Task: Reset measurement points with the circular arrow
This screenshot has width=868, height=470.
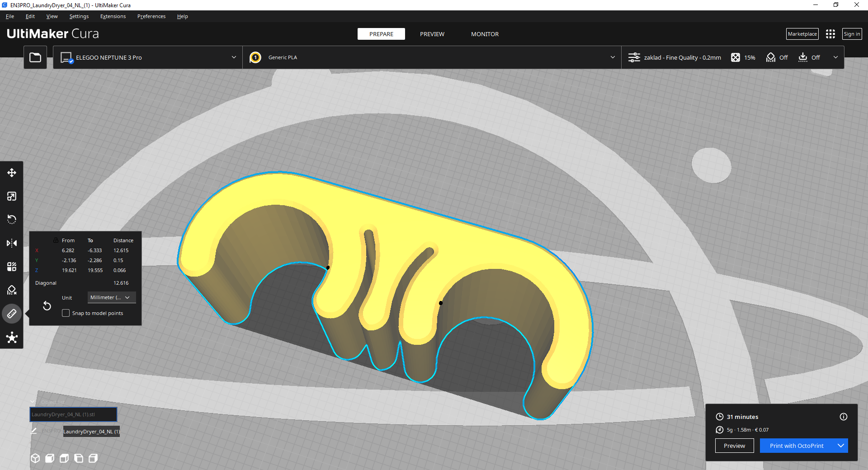Action: point(47,306)
